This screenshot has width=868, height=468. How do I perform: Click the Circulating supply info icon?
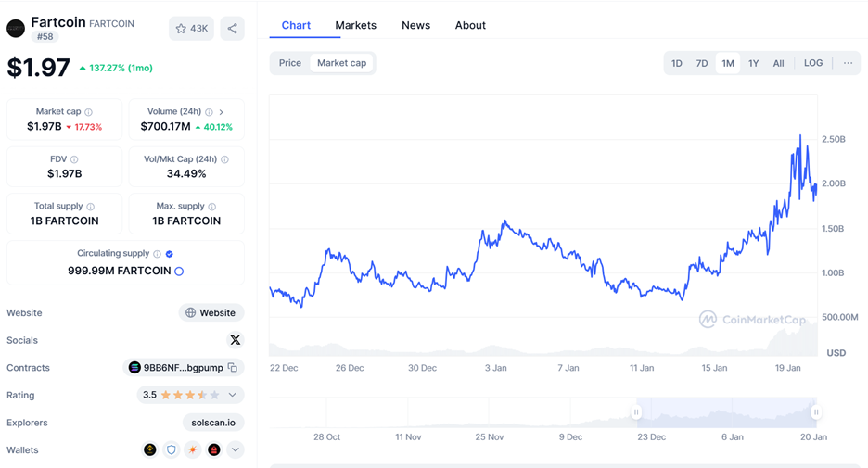(158, 254)
